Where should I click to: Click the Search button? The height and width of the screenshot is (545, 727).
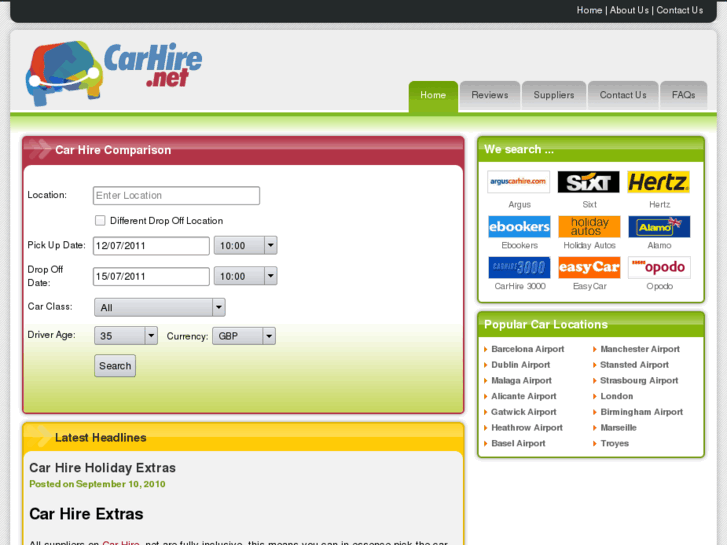(115, 366)
